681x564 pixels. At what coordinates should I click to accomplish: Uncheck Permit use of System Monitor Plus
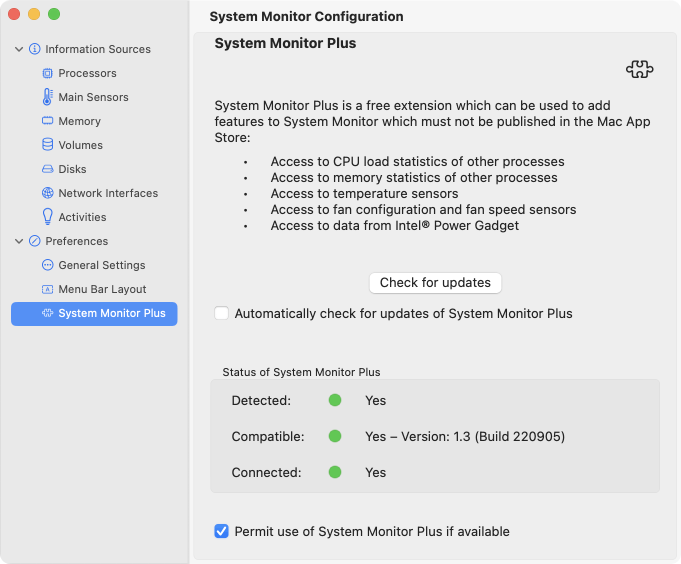[221, 531]
